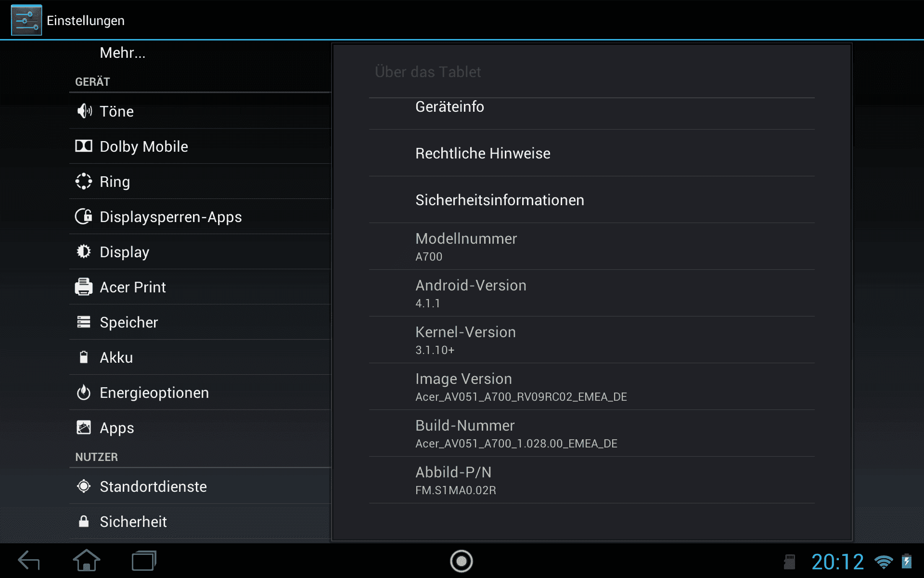Open Töne settings
Viewport: 924px width, 578px height.
(x=200, y=111)
